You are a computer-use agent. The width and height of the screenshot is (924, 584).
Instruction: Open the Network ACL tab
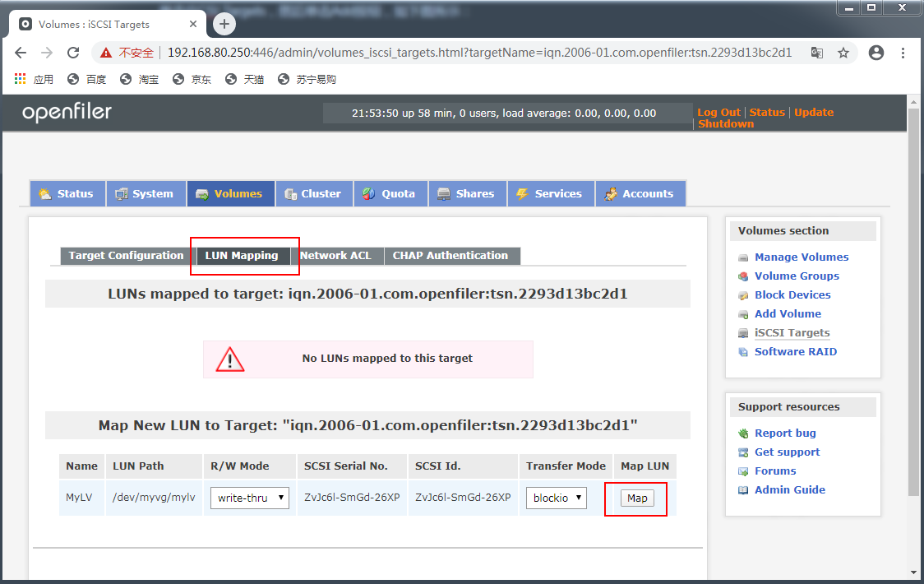click(338, 255)
